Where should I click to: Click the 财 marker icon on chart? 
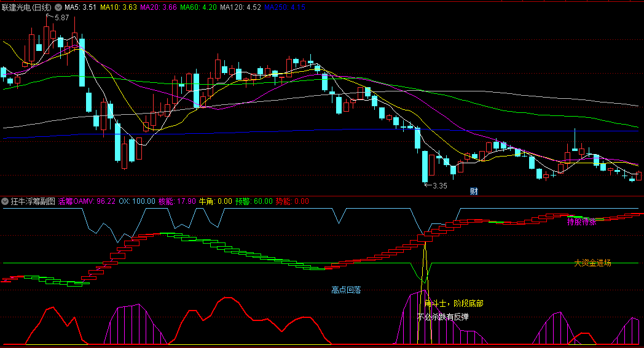pos(474,191)
